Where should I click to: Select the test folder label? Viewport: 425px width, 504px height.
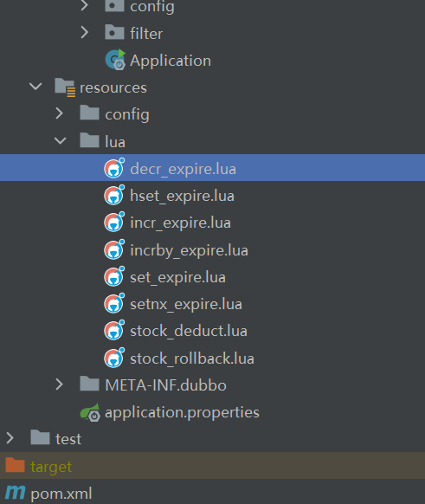click(68, 439)
